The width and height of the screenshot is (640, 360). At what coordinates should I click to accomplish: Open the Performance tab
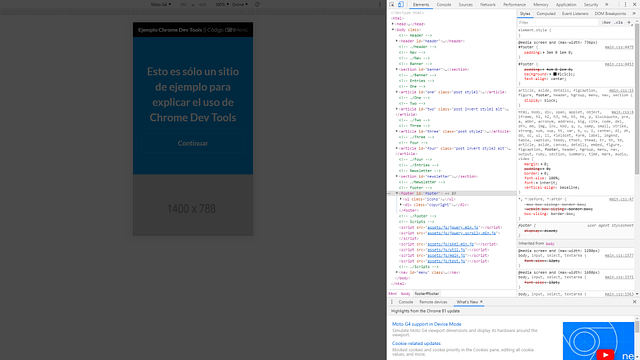tap(514, 4)
